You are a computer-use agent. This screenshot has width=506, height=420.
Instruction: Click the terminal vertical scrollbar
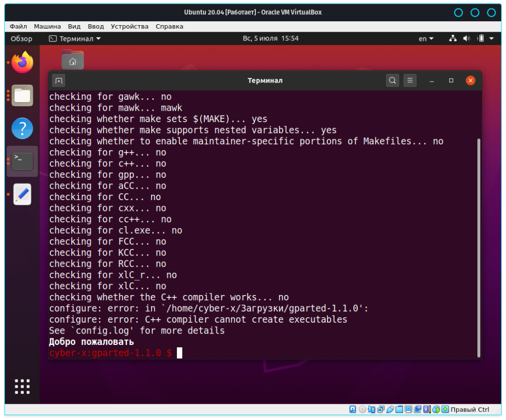pos(478,247)
